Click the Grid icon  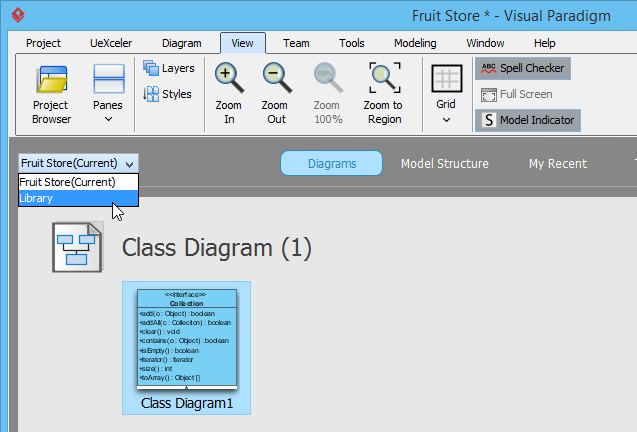446,78
